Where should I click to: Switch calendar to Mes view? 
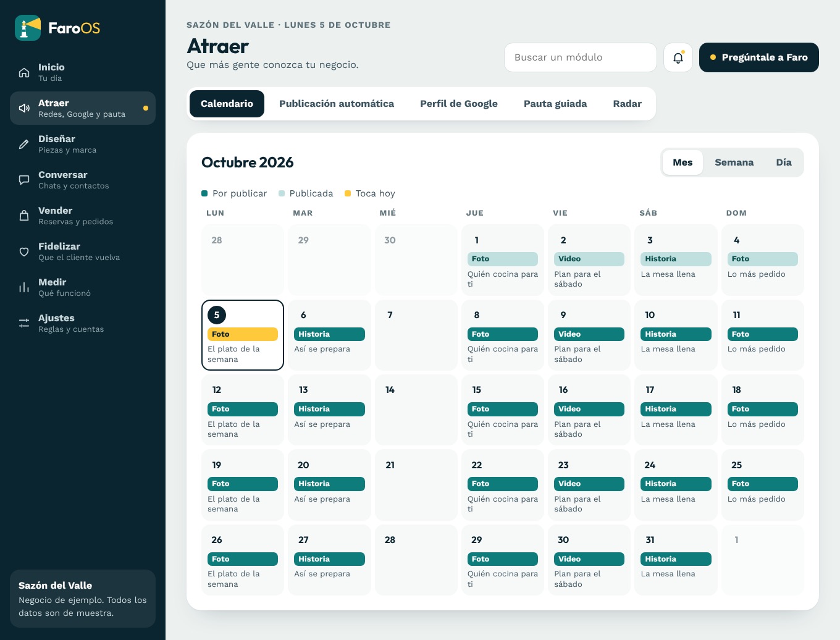pos(682,162)
